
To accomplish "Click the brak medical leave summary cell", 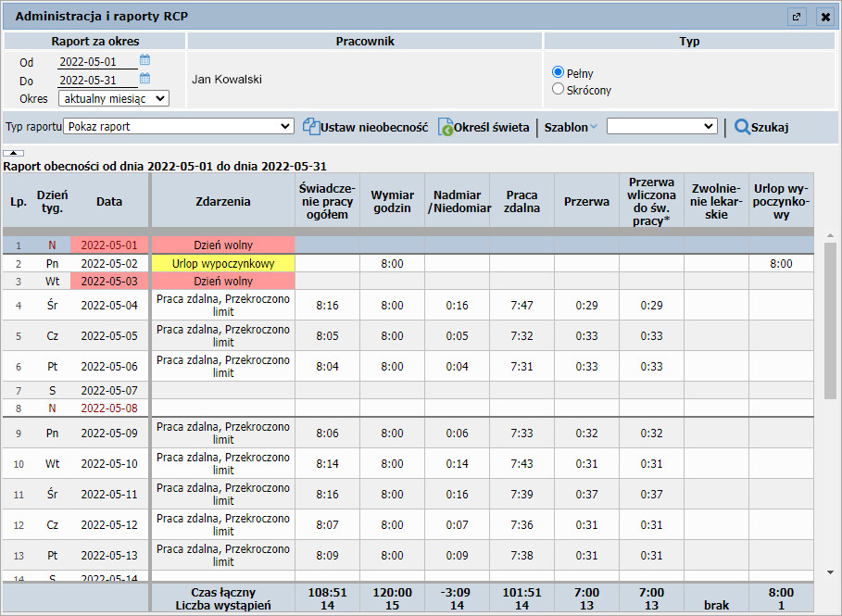I will coord(716,605).
